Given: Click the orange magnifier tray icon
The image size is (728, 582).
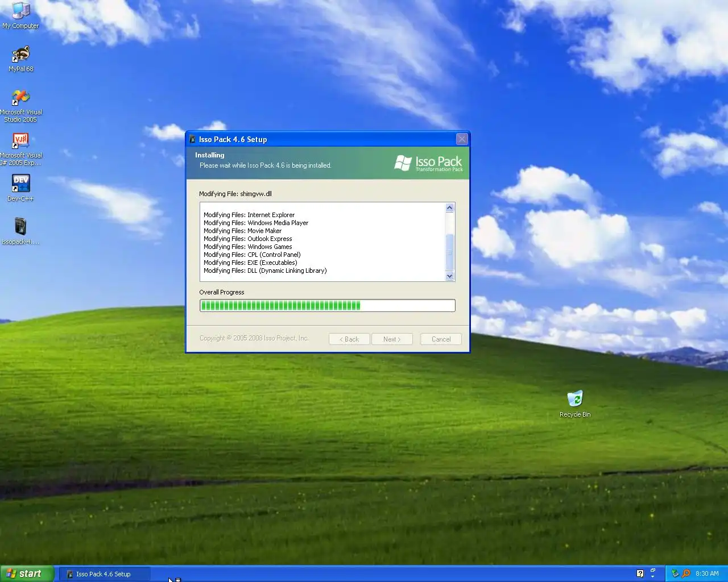Looking at the screenshot, I should point(686,573).
